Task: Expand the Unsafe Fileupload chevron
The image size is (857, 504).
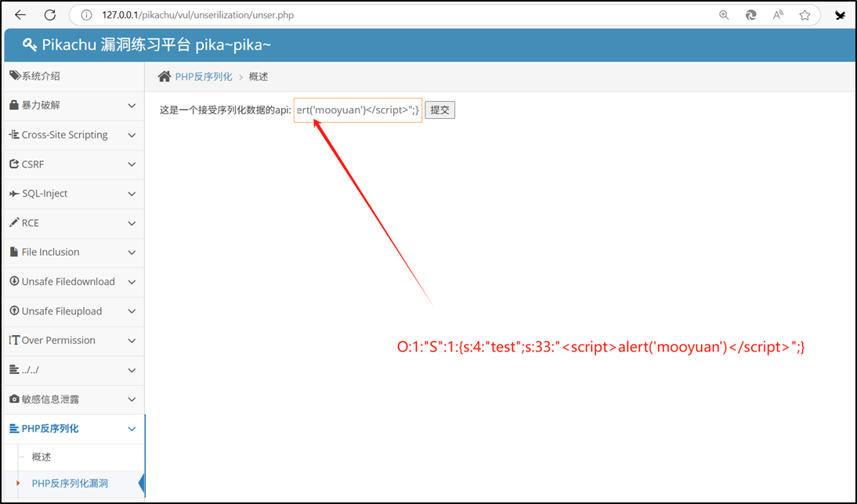Action: tap(132, 311)
